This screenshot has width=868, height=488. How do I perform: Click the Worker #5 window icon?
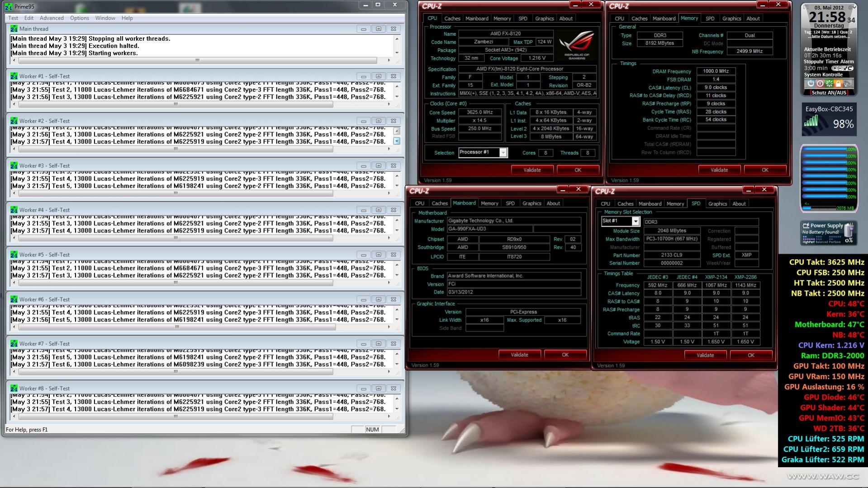(x=14, y=255)
